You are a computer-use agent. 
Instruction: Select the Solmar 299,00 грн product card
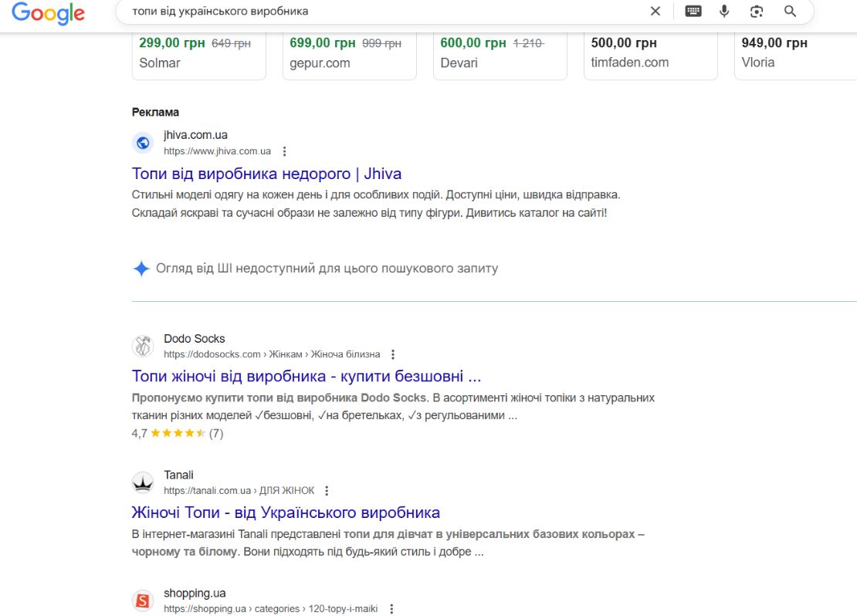coord(199,55)
